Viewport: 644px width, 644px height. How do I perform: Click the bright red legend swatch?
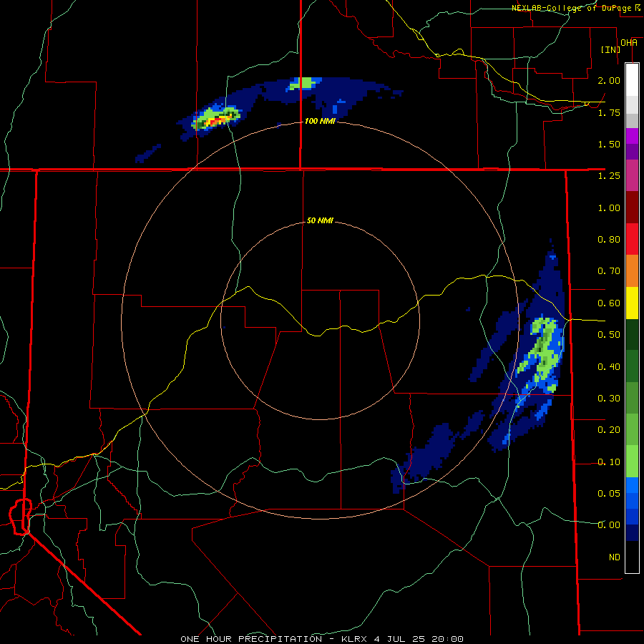(x=632, y=240)
